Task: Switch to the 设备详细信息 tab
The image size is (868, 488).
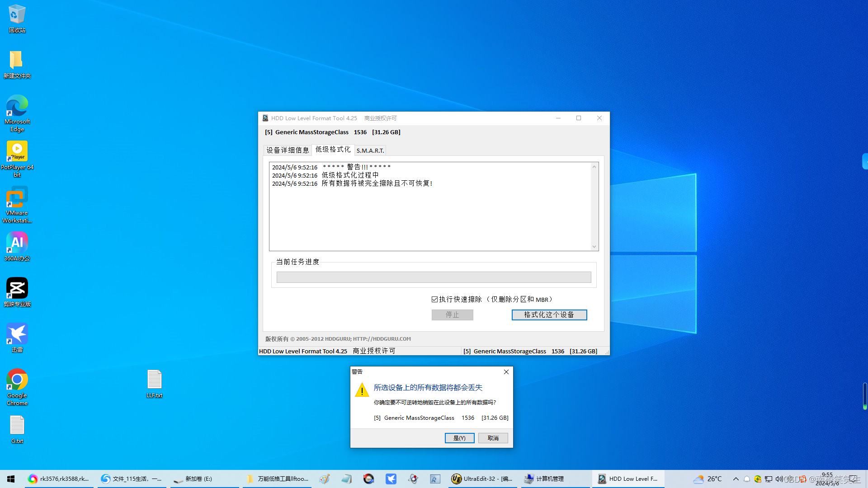Action: coord(288,150)
